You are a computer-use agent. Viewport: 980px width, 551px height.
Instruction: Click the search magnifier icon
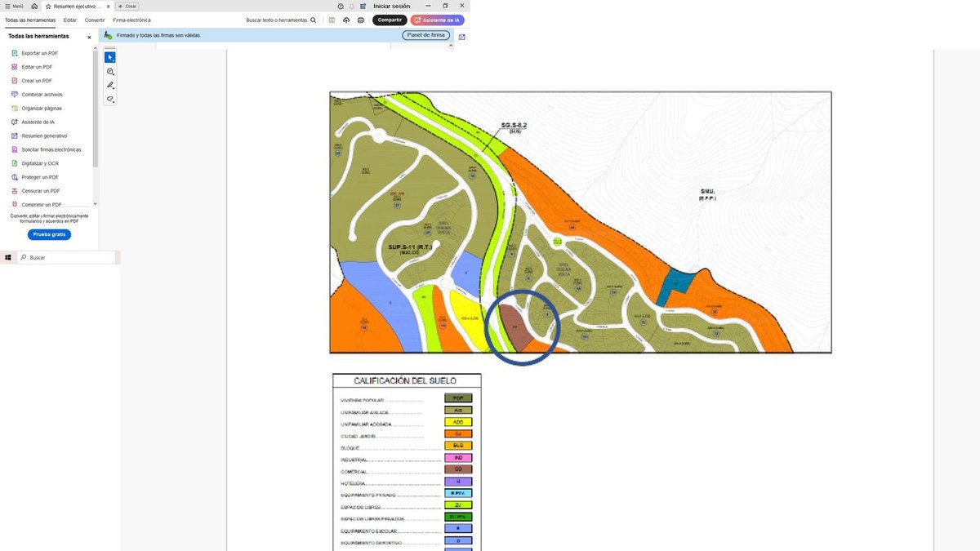coord(314,20)
